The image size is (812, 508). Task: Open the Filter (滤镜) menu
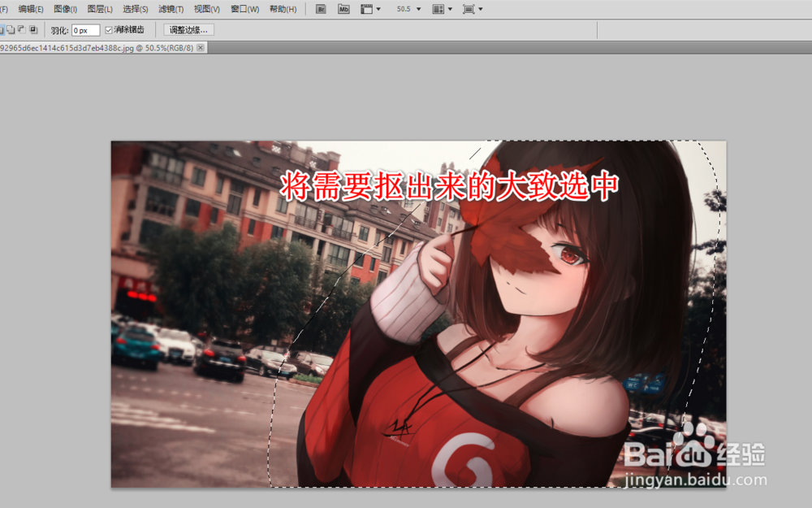[171, 9]
